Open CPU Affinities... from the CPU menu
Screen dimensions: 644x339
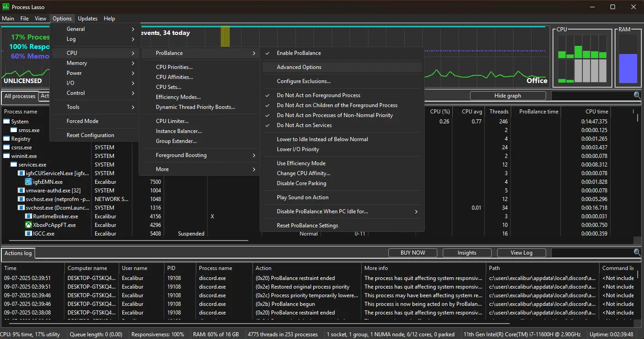pos(199,77)
